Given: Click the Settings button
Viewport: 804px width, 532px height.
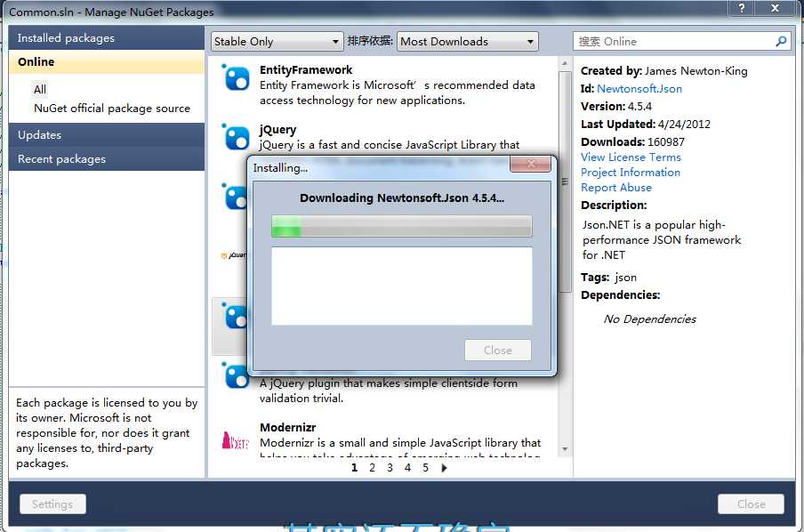Looking at the screenshot, I should click(52, 504).
